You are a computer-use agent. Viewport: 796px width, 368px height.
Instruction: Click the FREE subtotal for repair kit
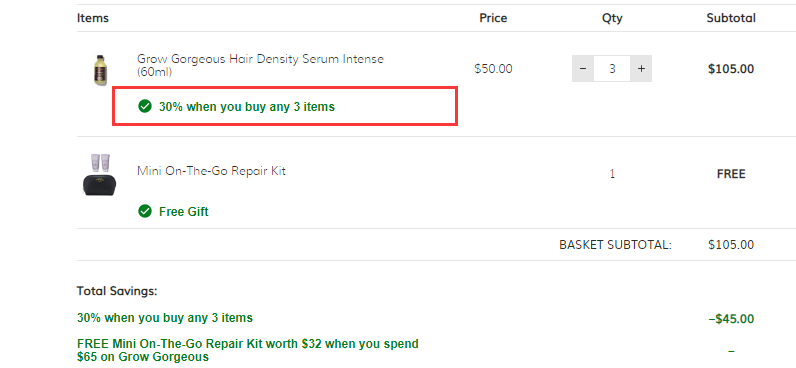731,174
